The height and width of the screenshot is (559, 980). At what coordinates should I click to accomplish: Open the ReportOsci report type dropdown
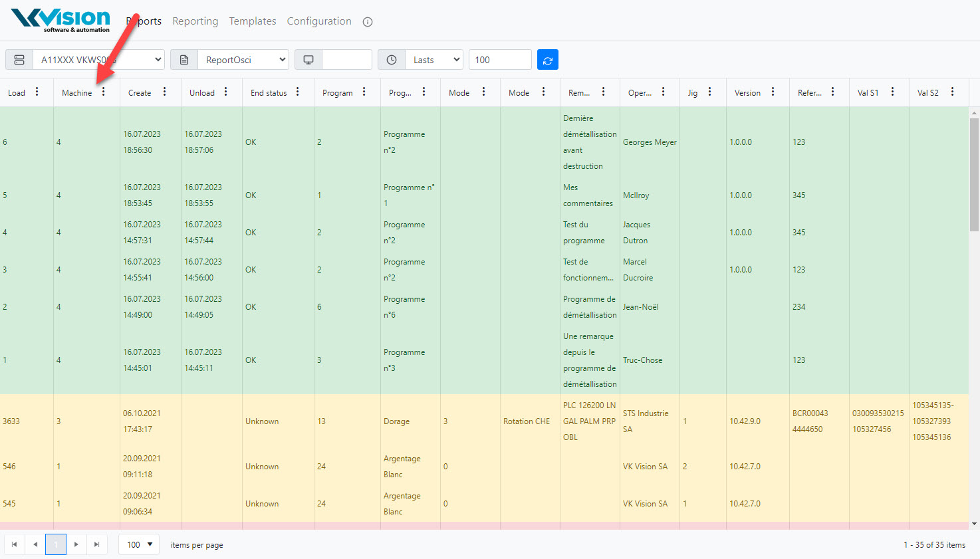pyautogui.click(x=243, y=60)
